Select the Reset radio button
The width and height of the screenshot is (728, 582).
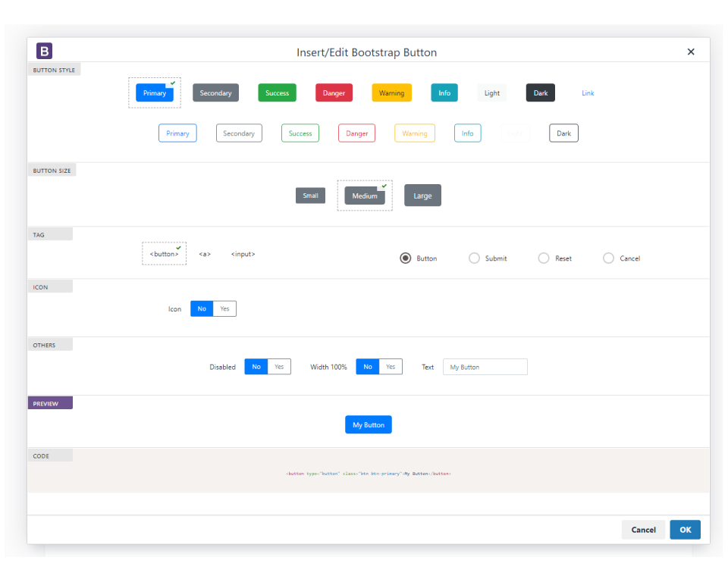543,258
